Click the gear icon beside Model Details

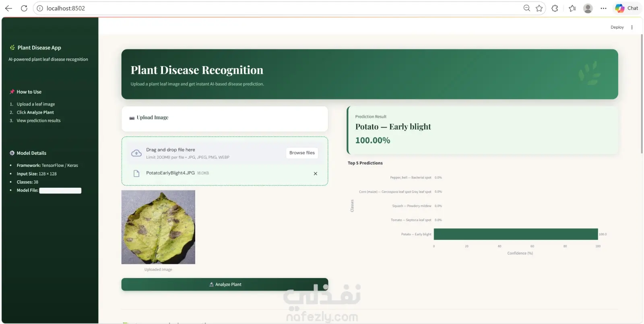click(12, 153)
